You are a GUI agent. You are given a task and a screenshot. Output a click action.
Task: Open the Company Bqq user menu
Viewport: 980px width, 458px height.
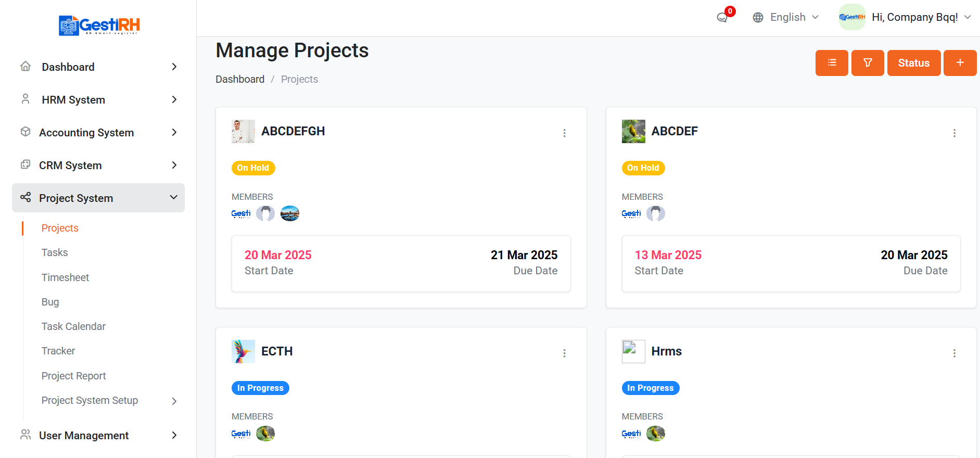point(905,18)
